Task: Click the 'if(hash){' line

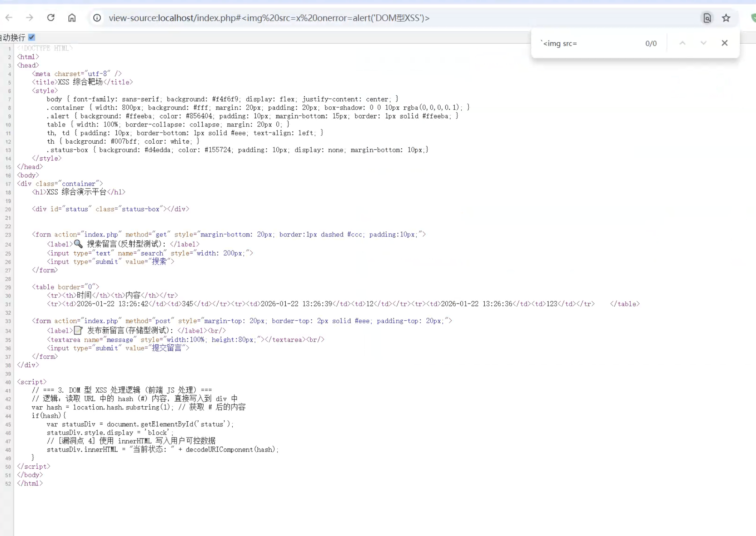Action: coord(49,416)
